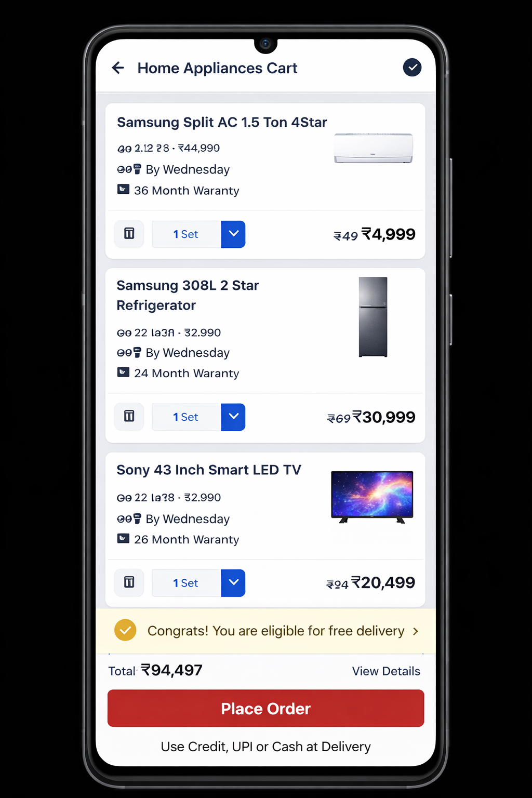Click the Place Order button

click(x=265, y=708)
